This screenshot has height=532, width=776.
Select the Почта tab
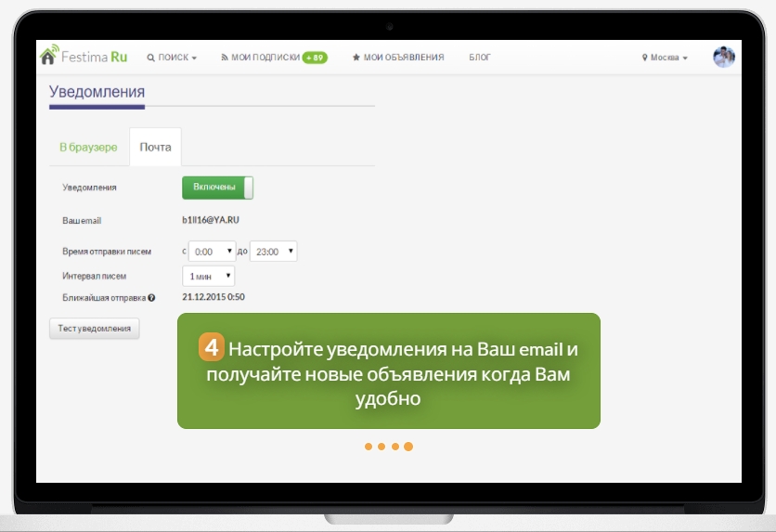(x=155, y=148)
